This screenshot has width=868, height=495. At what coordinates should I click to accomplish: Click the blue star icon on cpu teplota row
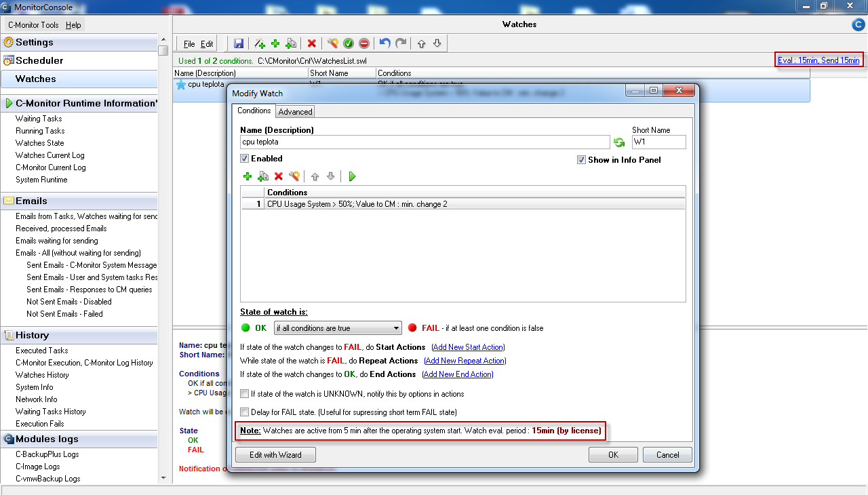[180, 85]
